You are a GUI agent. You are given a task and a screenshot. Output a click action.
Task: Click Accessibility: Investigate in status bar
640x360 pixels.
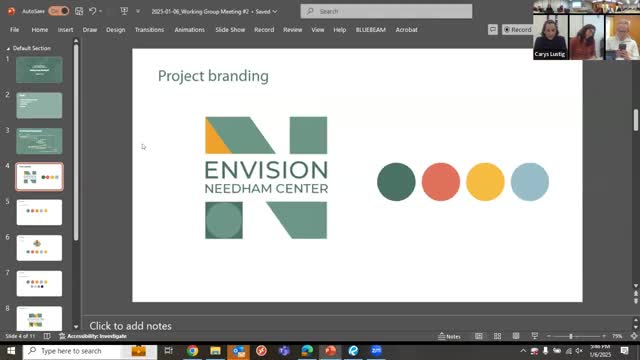coord(93,336)
